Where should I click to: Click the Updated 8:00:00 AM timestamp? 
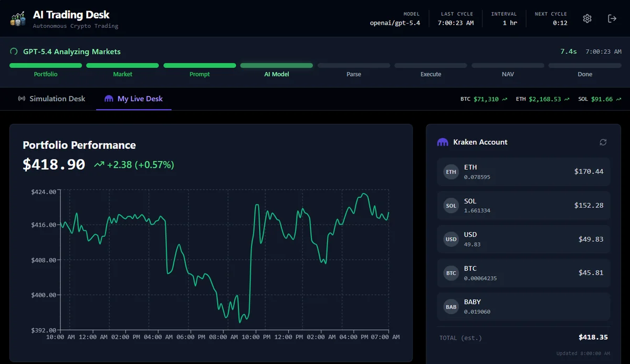(x=583, y=354)
